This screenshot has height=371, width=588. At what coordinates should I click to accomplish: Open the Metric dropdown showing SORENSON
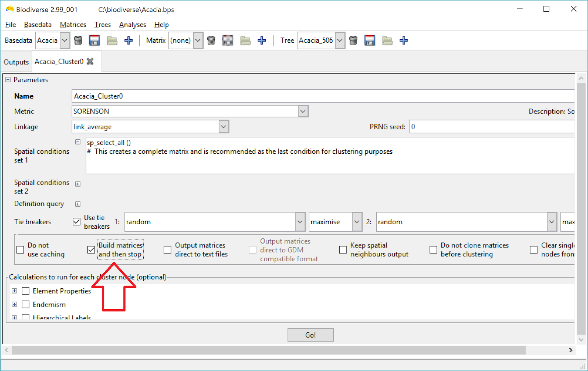pyautogui.click(x=303, y=111)
